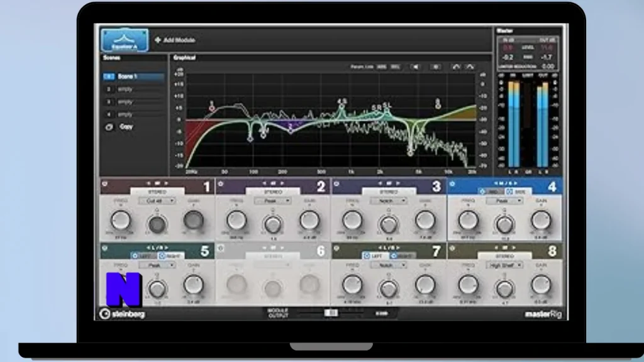
Task: Click the Add Module button
Action: pos(175,40)
